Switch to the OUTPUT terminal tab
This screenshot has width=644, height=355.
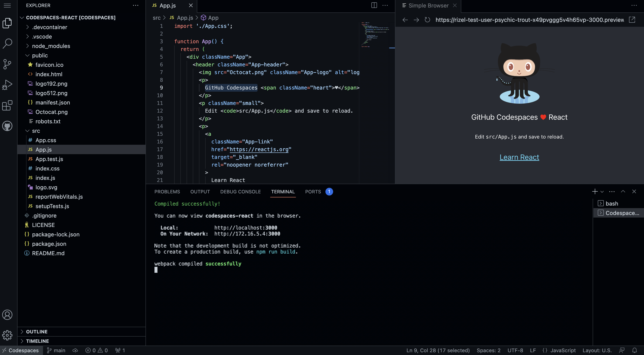tap(200, 191)
